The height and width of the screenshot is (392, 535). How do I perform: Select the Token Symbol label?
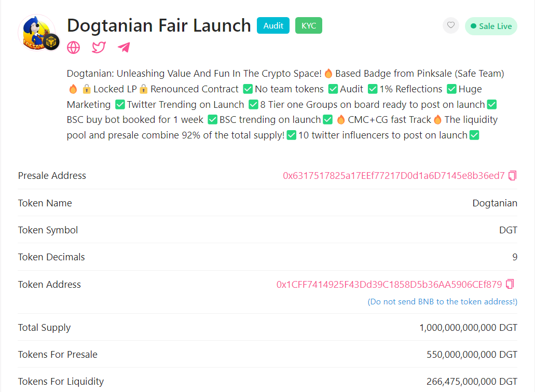point(48,230)
